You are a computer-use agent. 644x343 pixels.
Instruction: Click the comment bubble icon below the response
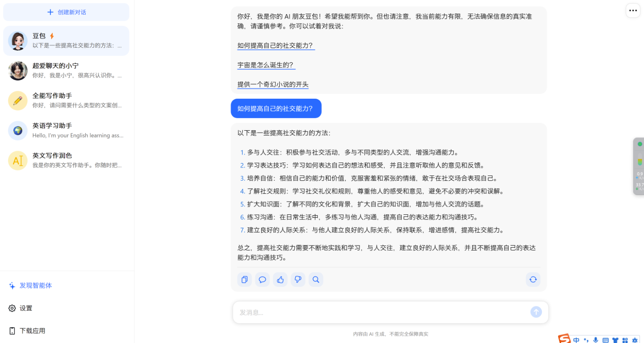(x=262, y=280)
